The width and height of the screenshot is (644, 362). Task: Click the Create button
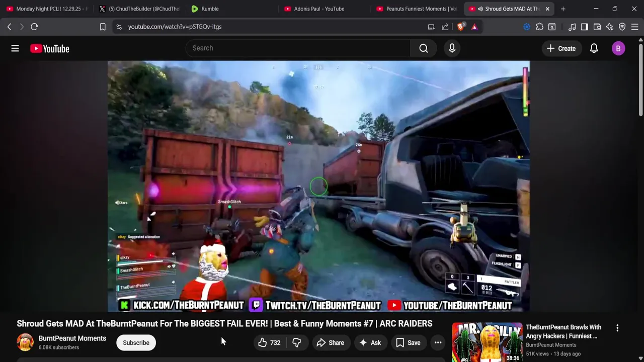561,48
